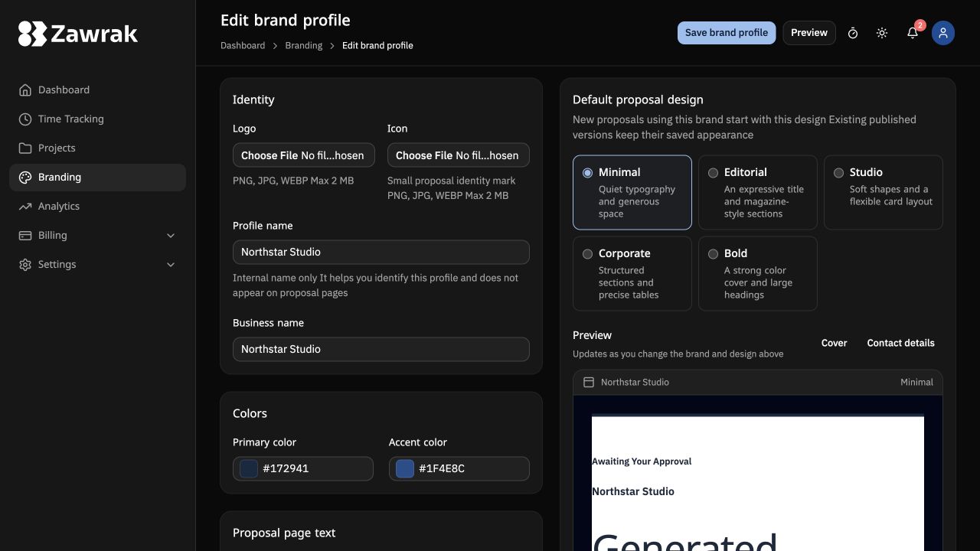
Task: Select Branding palette icon
Action: point(25,177)
